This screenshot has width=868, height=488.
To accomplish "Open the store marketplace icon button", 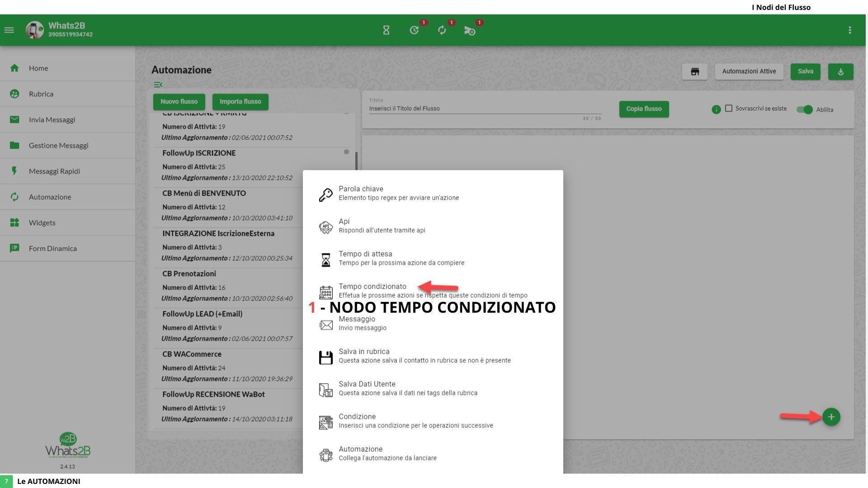I will click(695, 71).
